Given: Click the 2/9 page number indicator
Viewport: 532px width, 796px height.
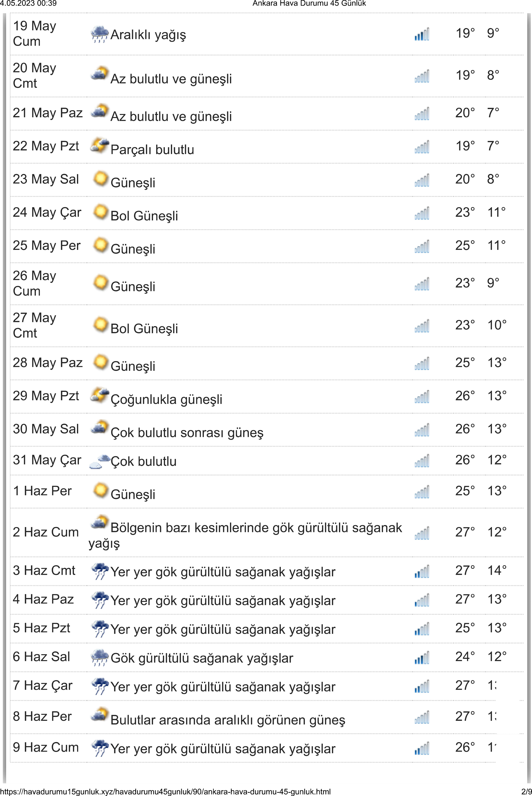Looking at the screenshot, I should tap(526, 792).
